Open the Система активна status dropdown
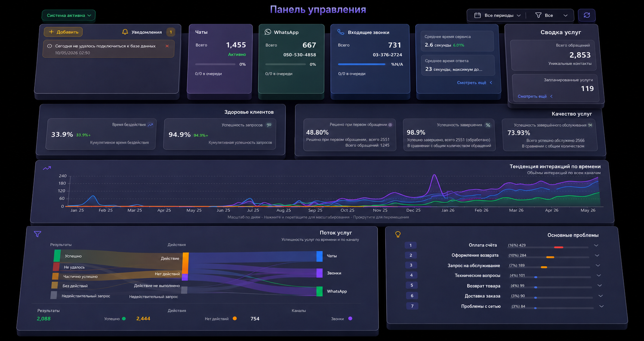The width and height of the screenshot is (644, 341). click(x=69, y=15)
